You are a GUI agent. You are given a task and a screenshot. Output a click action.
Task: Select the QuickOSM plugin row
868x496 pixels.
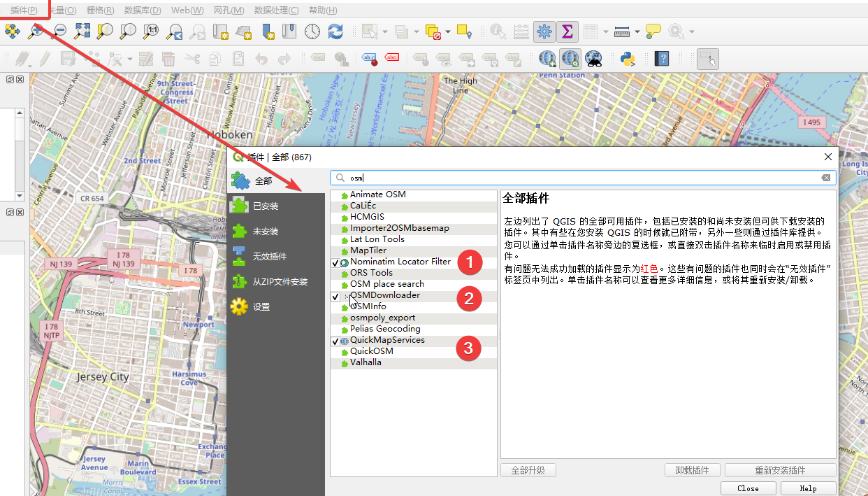pyautogui.click(x=414, y=351)
